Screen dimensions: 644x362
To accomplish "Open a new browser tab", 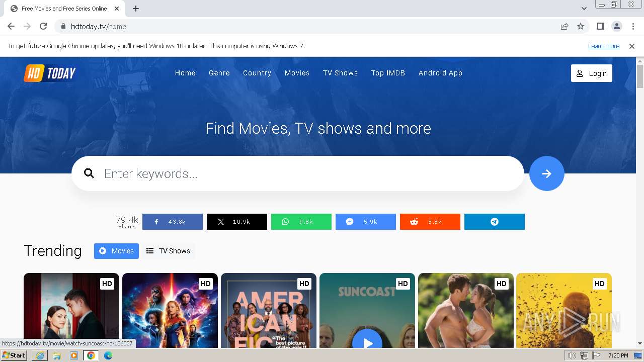I will pyautogui.click(x=136, y=9).
